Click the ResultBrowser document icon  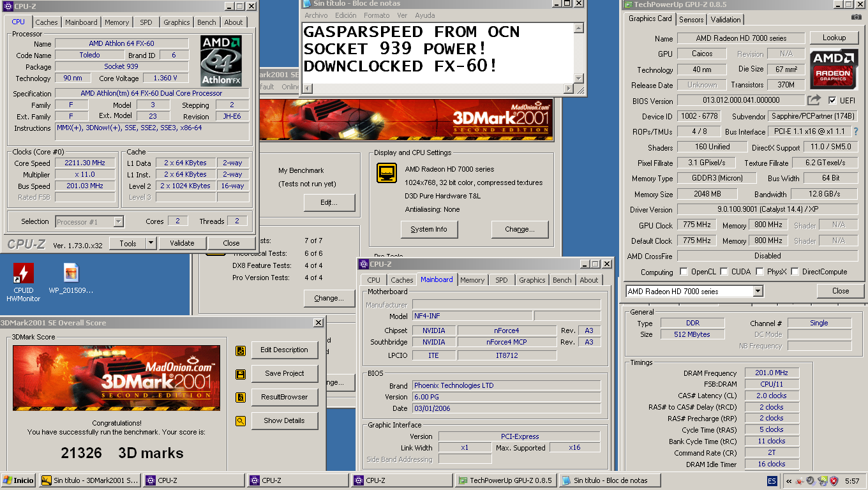point(241,397)
